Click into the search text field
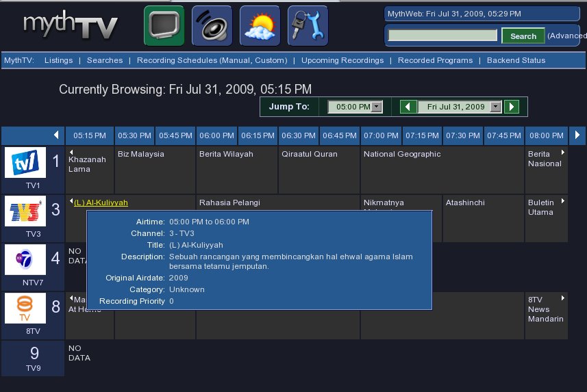The width and height of the screenshot is (587, 392). [442, 36]
